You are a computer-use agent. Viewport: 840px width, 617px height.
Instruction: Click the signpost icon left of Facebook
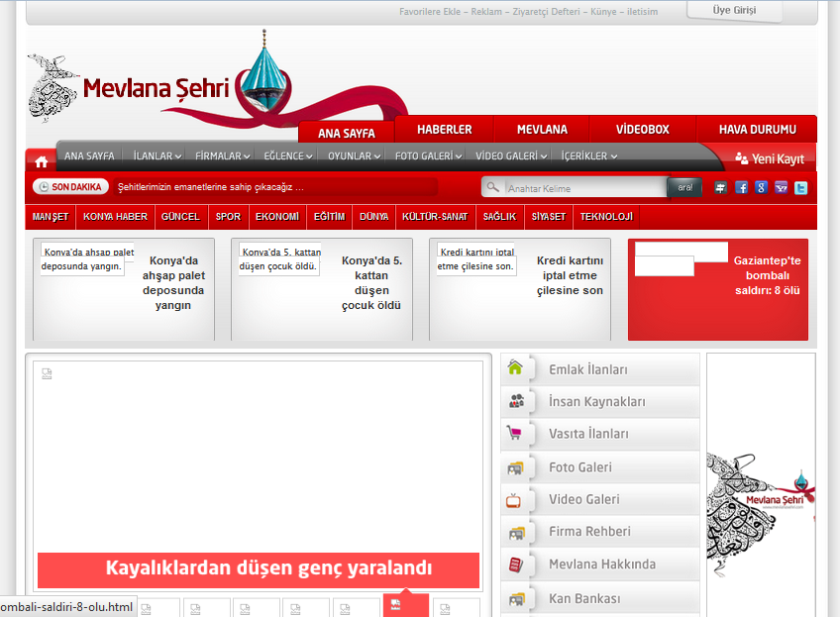(720, 187)
